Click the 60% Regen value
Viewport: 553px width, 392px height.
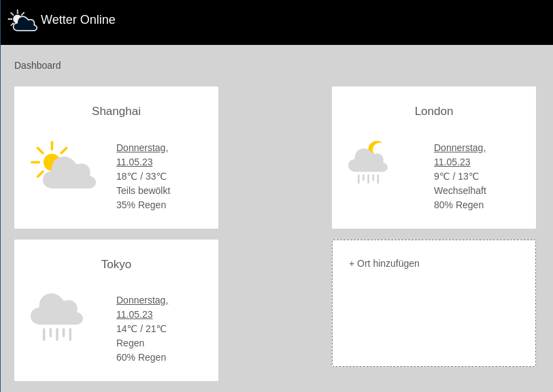point(141,357)
